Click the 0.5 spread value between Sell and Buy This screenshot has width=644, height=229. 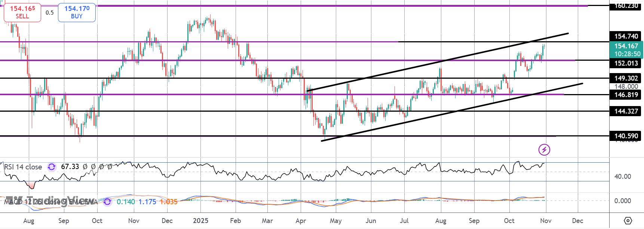(x=50, y=12)
